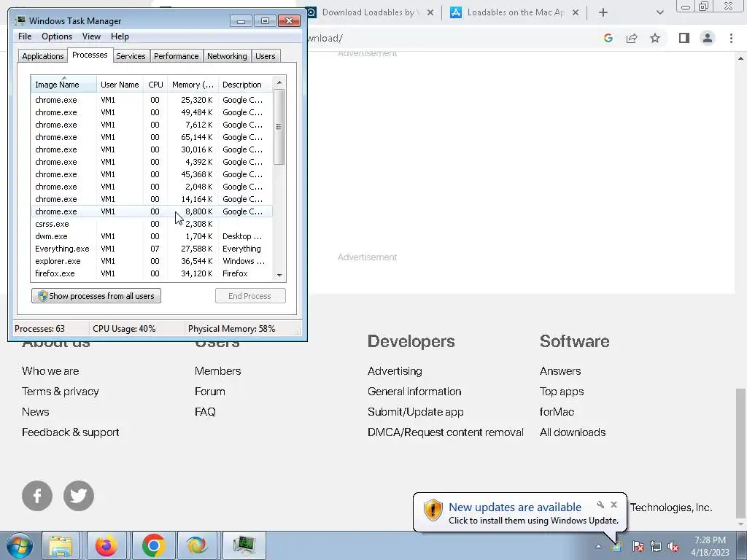This screenshot has height=560, width=747.
Task: Launch Firefox from the taskbar
Action: [106, 545]
